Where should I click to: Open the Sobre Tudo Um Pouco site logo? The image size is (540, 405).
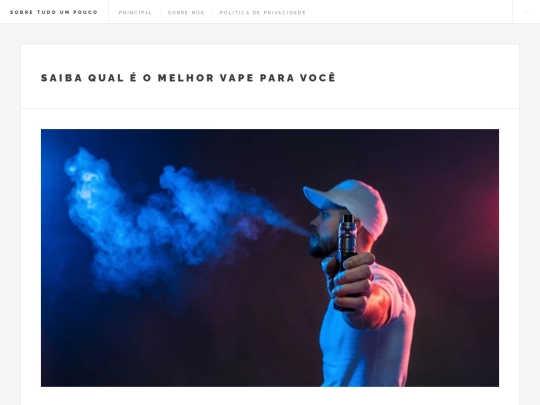click(54, 12)
